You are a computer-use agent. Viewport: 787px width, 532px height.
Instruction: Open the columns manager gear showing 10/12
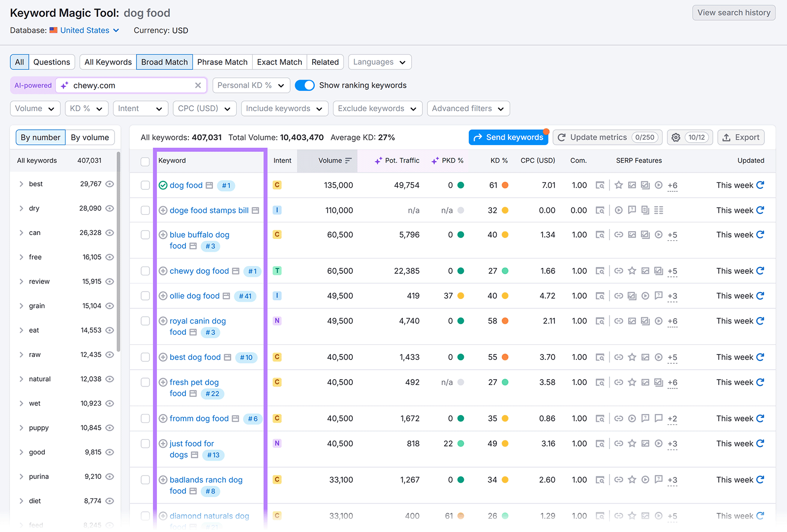[x=676, y=137]
